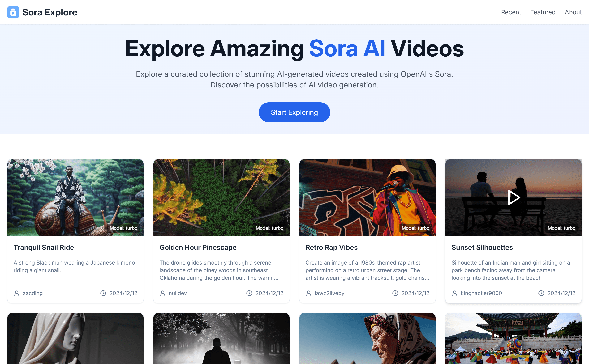
Task: Click the Model: turbo badge on rap video
Action: [x=415, y=228]
